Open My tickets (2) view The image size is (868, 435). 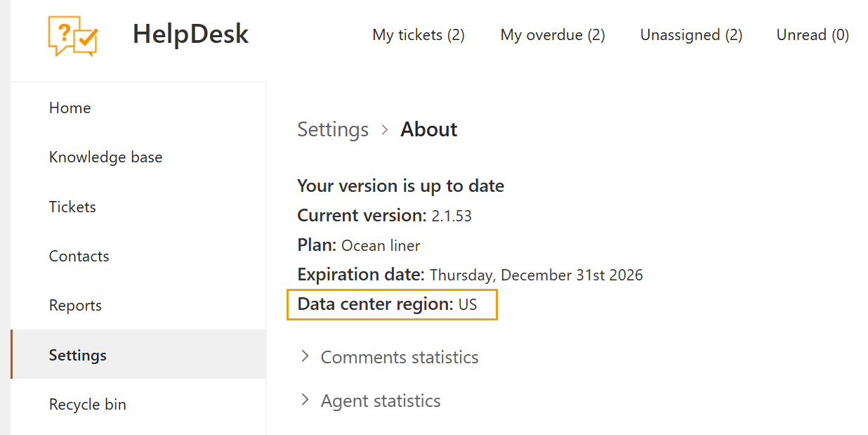coord(418,35)
